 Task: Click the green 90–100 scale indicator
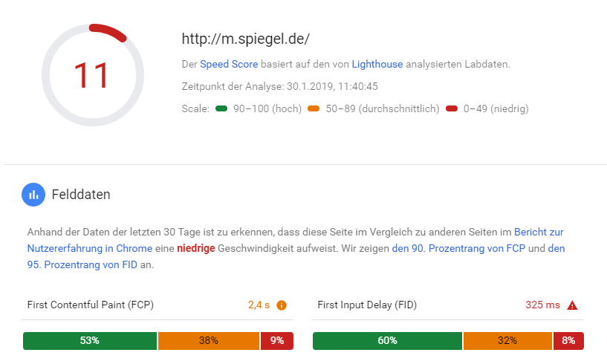[x=221, y=108]
